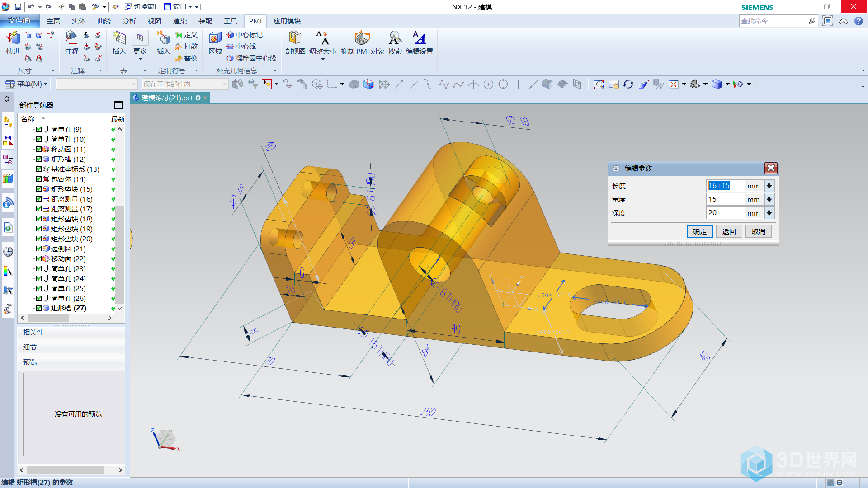
Task: Select 螺栓圆中心线 bolt circle centerline
Action: [251, 58]
